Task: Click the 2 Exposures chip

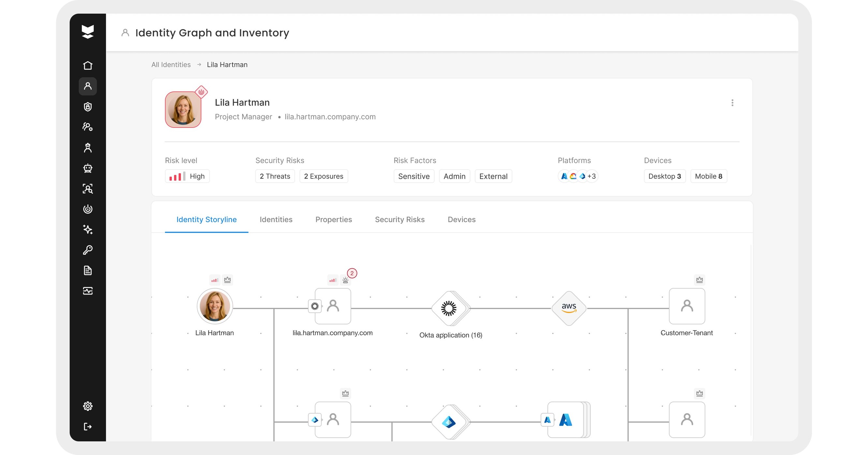Action: [x=323, y=176]
